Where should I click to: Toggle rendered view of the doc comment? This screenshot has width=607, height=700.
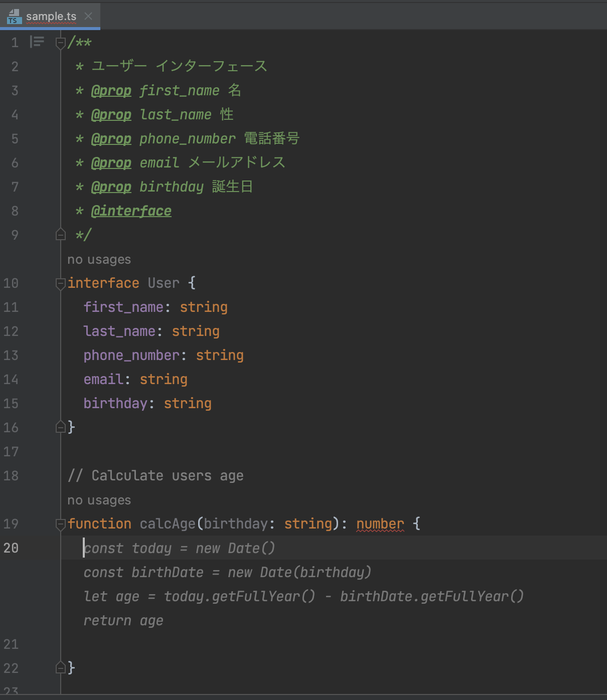(x=36, y=42)
